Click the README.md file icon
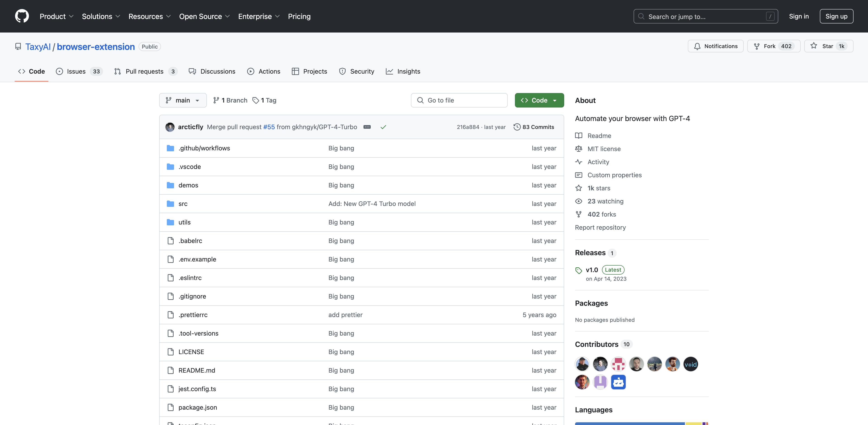Image resolution: width=868 pixels, height=425 pixels. point(170,370)
